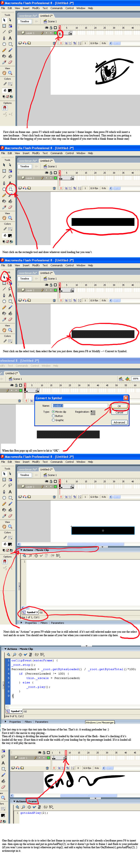Select the Pen tool in eye-drawing window

click(x=4, y=38)
